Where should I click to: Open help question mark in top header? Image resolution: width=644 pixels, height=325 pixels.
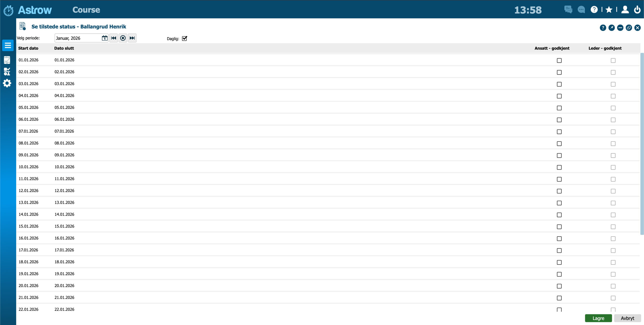click(594, 10)
